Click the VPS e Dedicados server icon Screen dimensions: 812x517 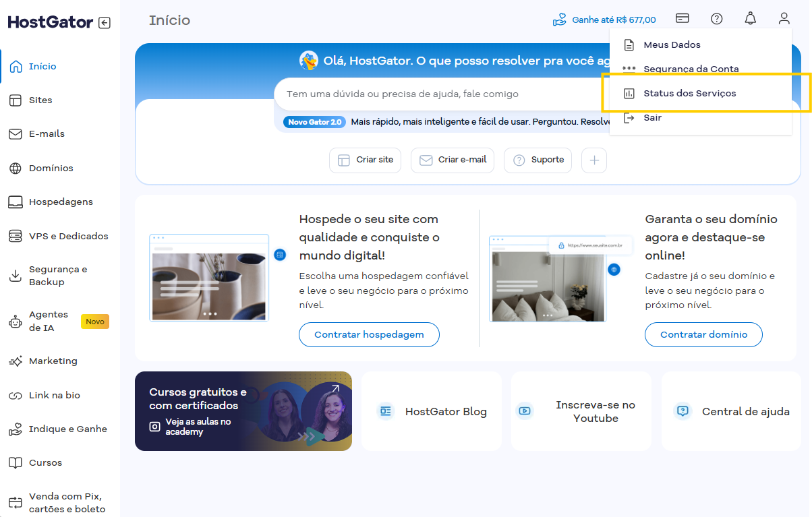pyautogui.click(x=16, y=236)
